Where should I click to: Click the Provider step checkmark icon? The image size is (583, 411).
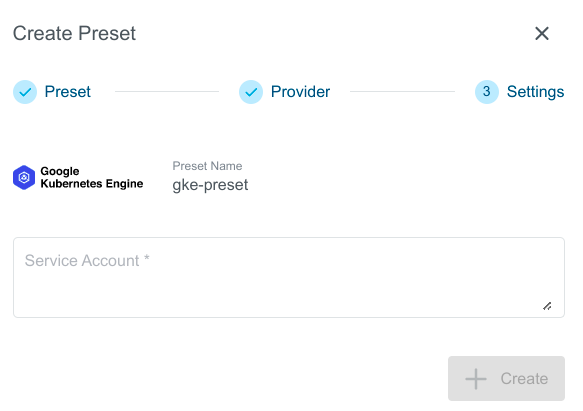pos(251,92)
